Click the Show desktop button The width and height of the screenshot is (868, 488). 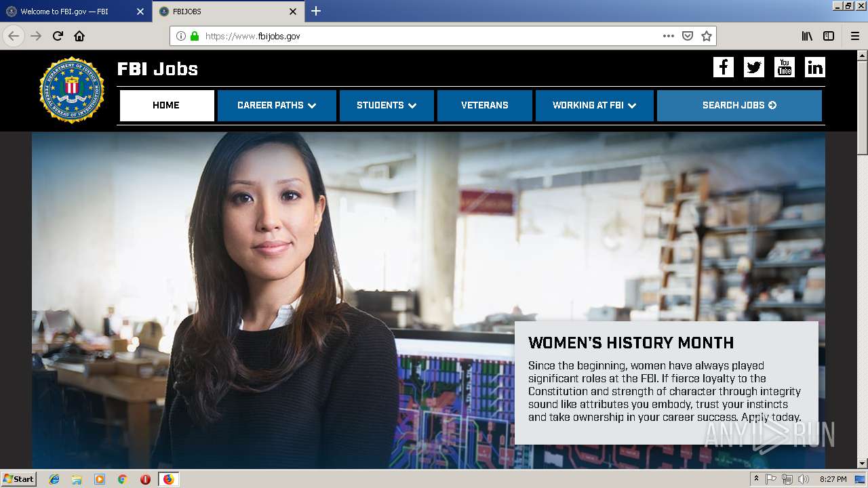860,479
